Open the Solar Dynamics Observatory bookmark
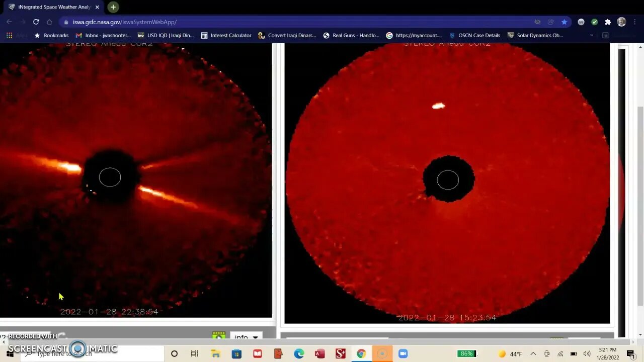This screenshot has width=644, height=362. coord(535,36)
